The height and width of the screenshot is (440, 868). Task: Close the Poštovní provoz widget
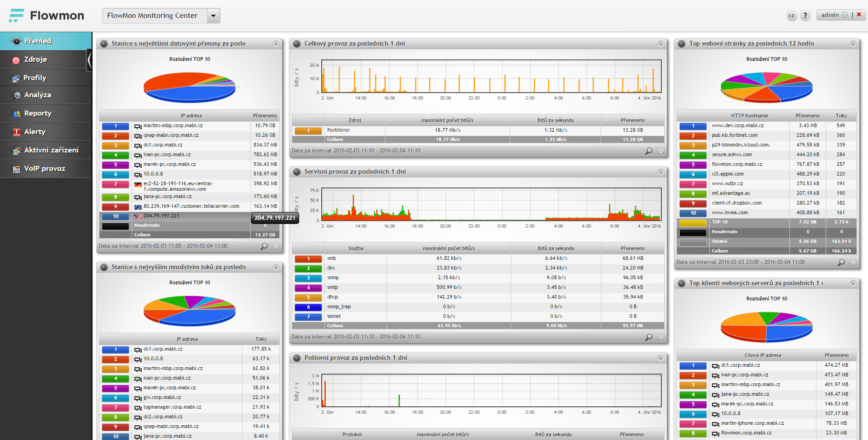coord(661,358)
